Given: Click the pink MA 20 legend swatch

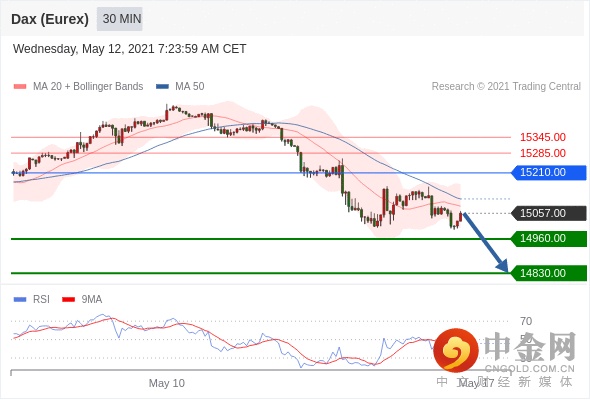Looking at the screenshot, I should [x=20, y=87].
